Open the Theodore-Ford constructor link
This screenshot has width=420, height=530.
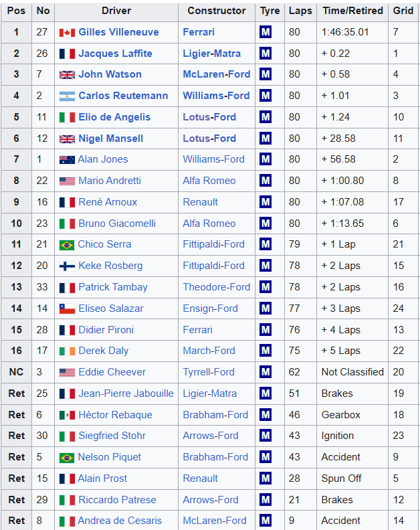point(217,287)
